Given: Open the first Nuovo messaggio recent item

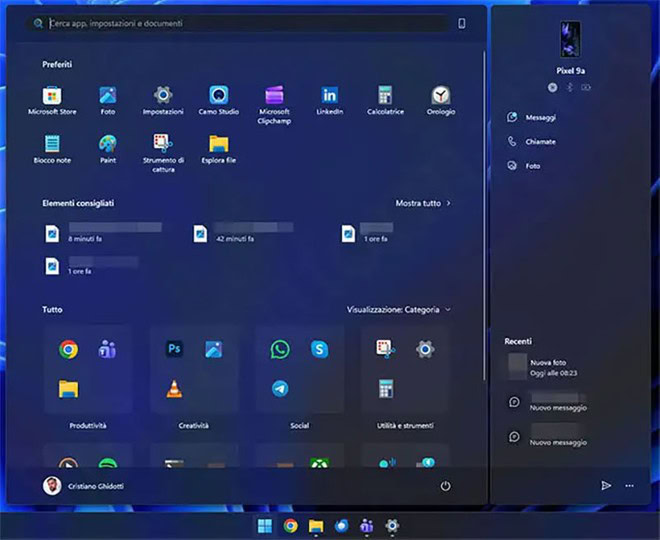Looking at the screenshot, I should pyautogui.click(x=546, y=402).
